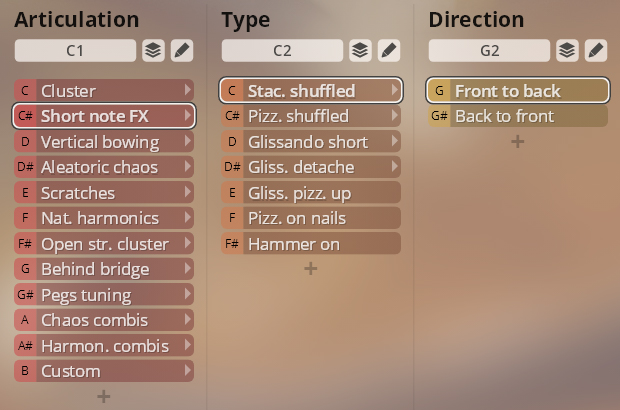Click the Custom articulation button
The width and height of the screenshot is (620, 410).
click(x=104, y=371)
